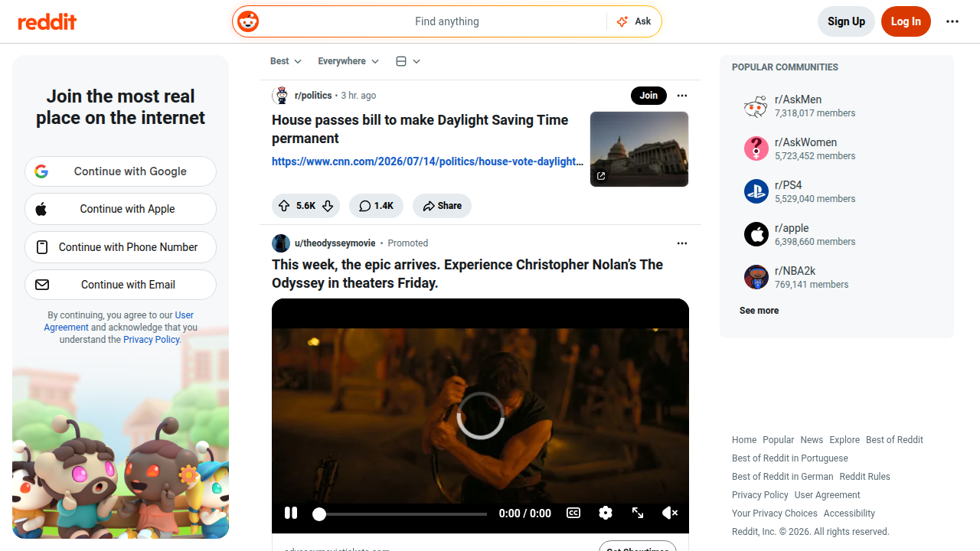The height and width of the screenshot is (551, 980).
Task: Focus the Find anything search field
Action: click(447, 21)
